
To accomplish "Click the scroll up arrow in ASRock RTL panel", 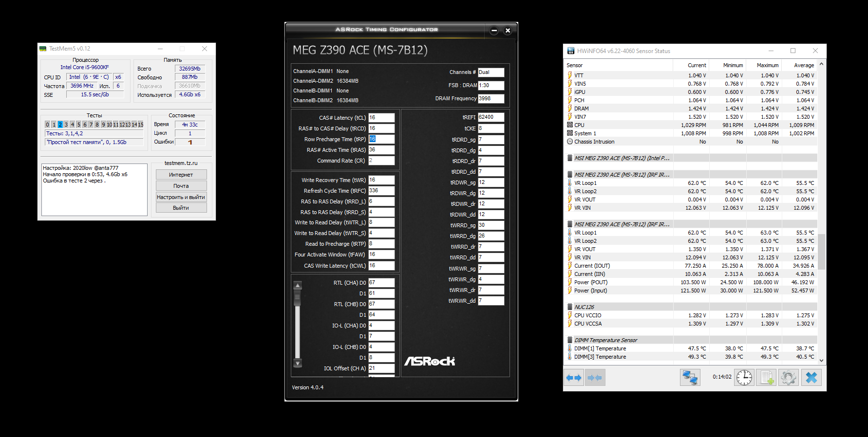I will (298, 285).
